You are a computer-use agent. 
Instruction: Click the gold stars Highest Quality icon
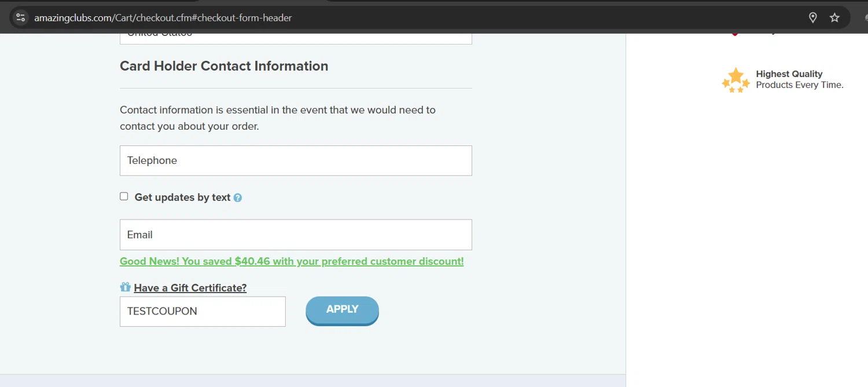pos(735,80)
